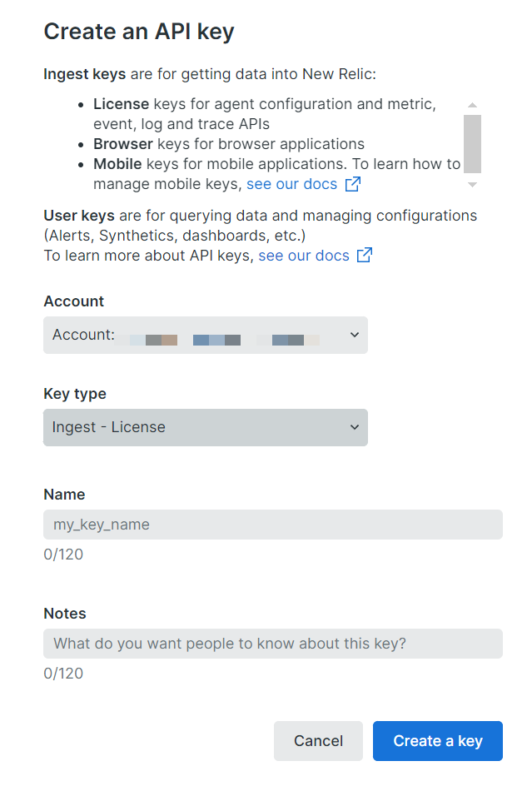Click the chevron arrow in Key type selector

354,427
